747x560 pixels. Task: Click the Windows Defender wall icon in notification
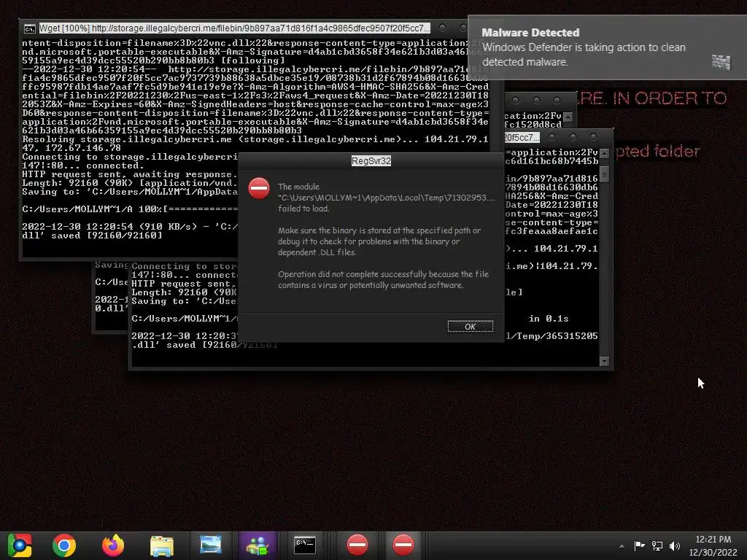coord(721,62)
